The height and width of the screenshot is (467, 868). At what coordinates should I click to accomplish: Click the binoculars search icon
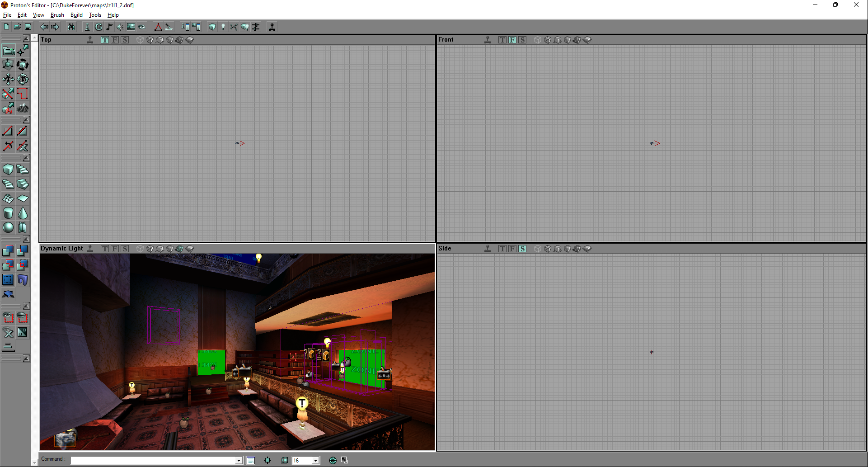[71, 27]
